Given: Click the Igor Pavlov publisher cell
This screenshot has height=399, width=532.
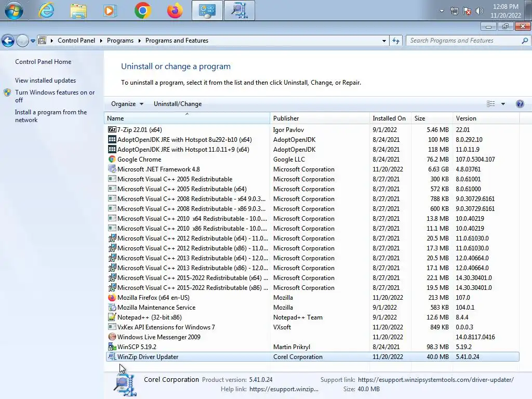Looking at the screenshot, I should click(288, 129).
